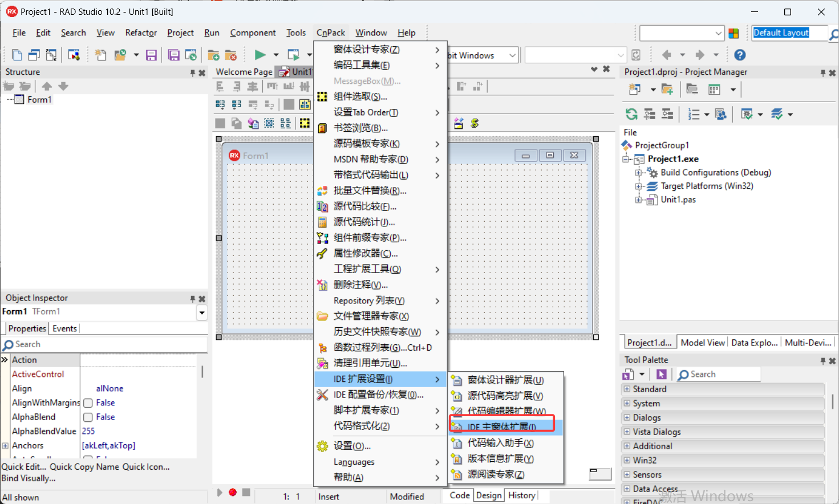Click the AlphaBlendValue 255 value

tap(88, 432)
